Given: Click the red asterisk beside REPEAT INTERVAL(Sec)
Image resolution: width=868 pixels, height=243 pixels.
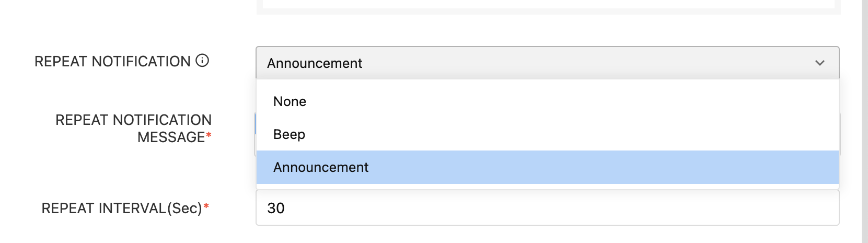Looking at the screenshot, I should pos(206,207).
